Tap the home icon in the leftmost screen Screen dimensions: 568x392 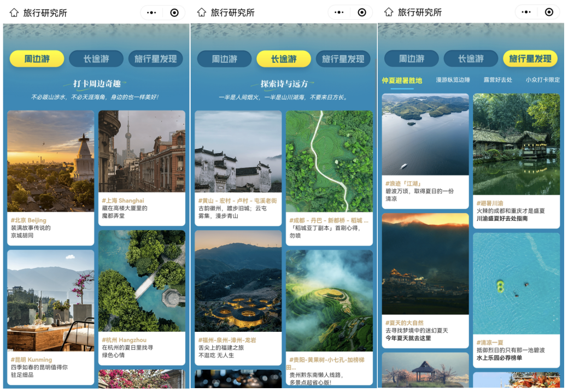pyautogui.click(x=14, y=13)
